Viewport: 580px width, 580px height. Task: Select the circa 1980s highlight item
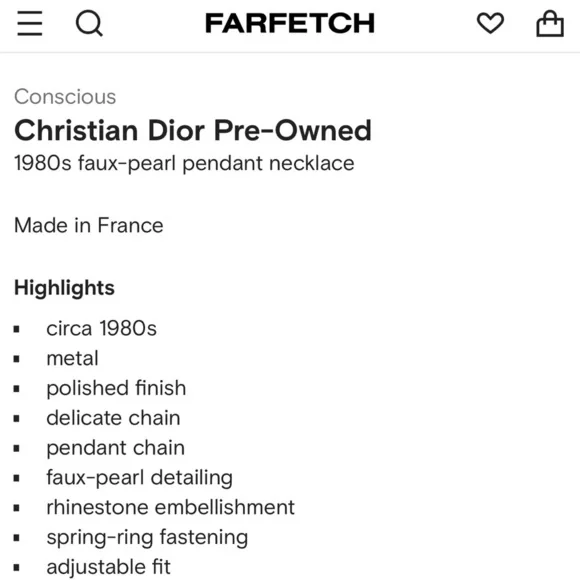pyautogui.click(x=101, y=328)
